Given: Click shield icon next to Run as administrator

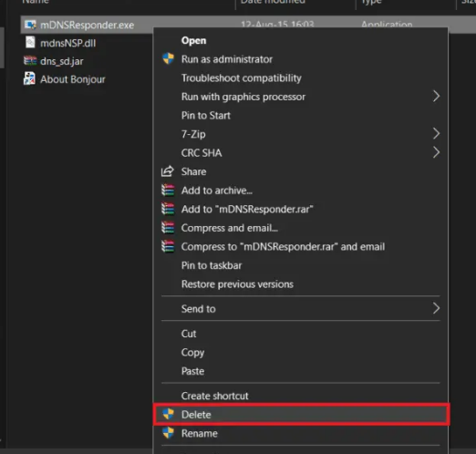Looking at the screenshot, I should [168, 58].
